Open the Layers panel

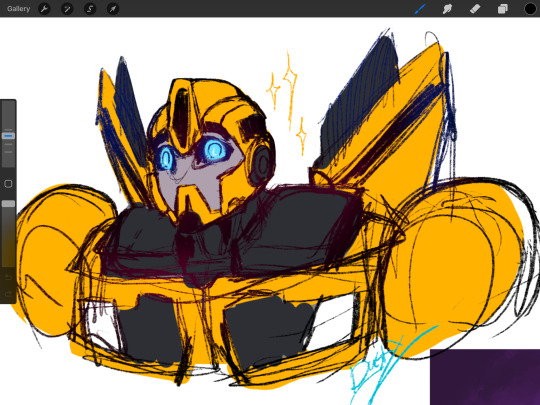pos(502,9)
